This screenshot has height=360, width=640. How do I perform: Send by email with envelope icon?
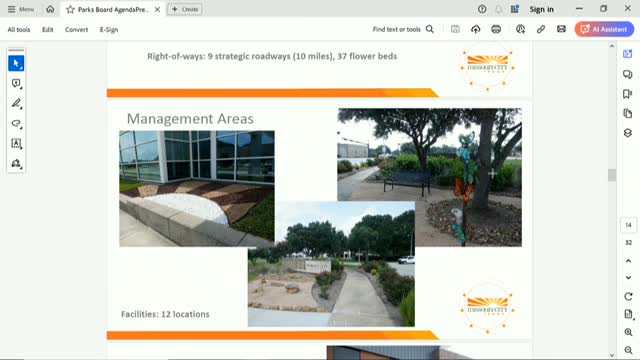[x=561, y=29]
